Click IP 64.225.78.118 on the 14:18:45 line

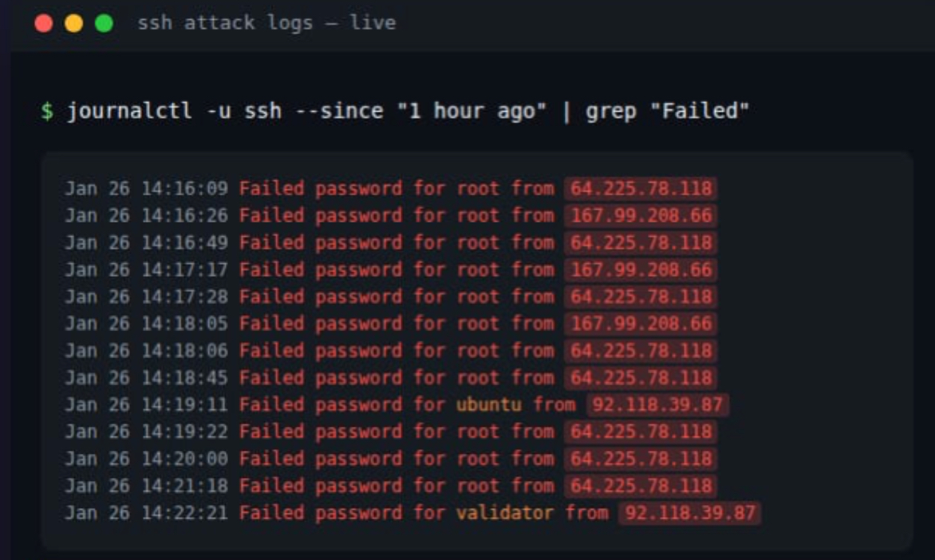pyautogui.click(x=641, y=377)
